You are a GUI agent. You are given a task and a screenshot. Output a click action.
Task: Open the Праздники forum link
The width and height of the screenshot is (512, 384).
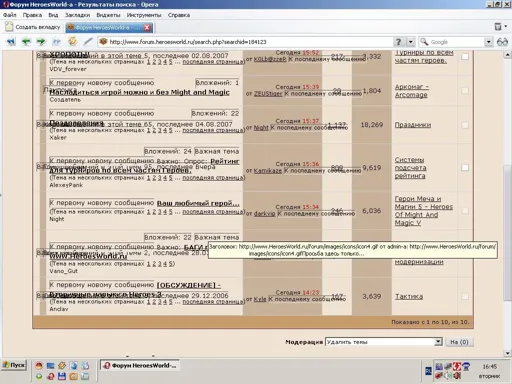(x=413, y=125)
